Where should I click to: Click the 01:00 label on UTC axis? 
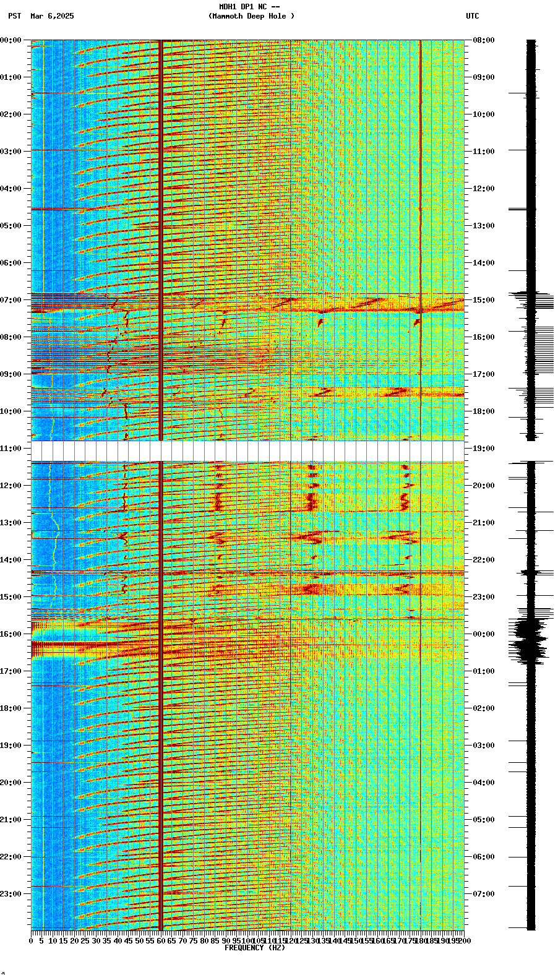484,671
